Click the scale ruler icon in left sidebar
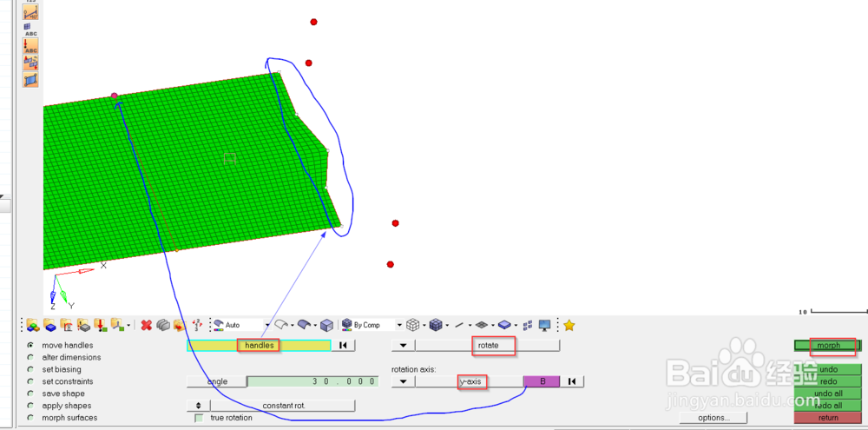 [30, 11]
